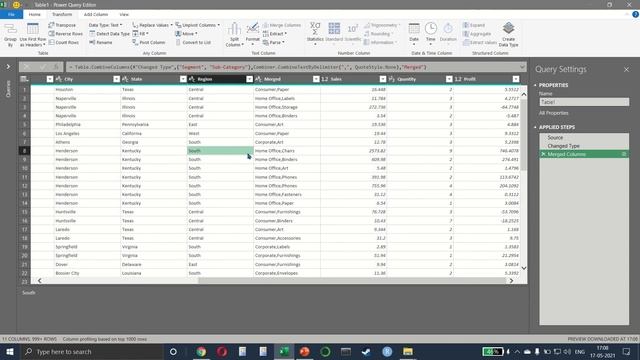Click the taskbar search box
The image size is (640, 360).
tap(92, 351)
